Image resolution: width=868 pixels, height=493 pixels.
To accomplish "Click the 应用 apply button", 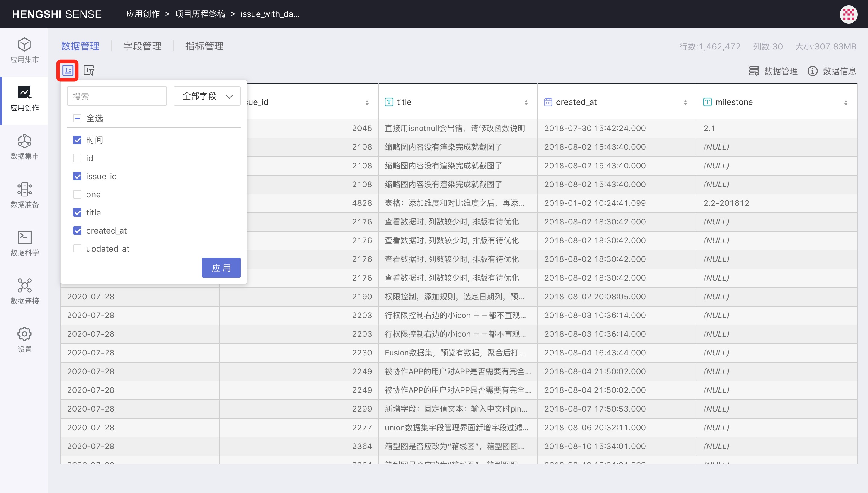I will pos(221,268).
